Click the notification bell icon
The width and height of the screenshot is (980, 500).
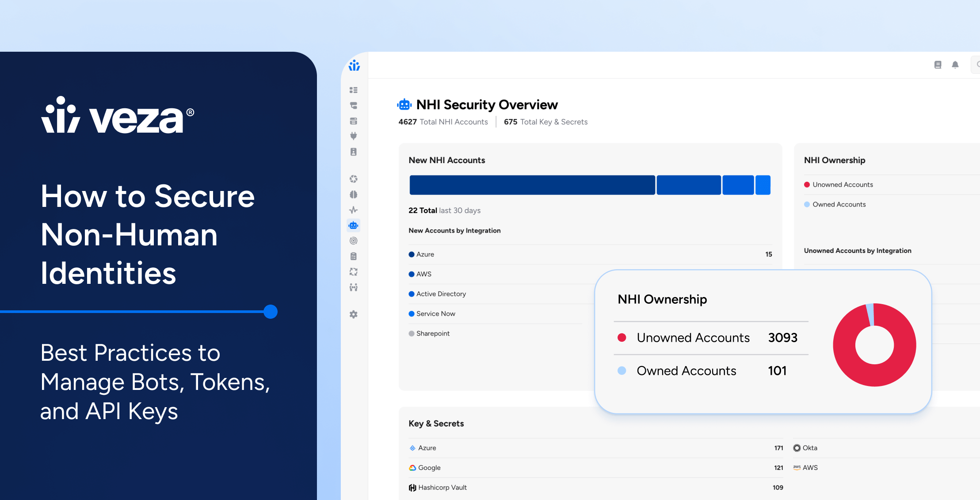(955, 65)
